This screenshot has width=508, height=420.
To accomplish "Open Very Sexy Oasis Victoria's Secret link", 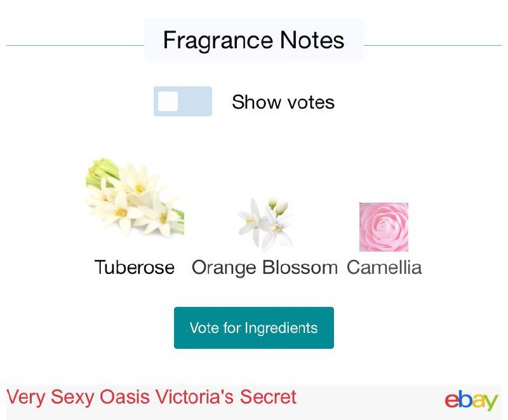I will pos(152,398).
